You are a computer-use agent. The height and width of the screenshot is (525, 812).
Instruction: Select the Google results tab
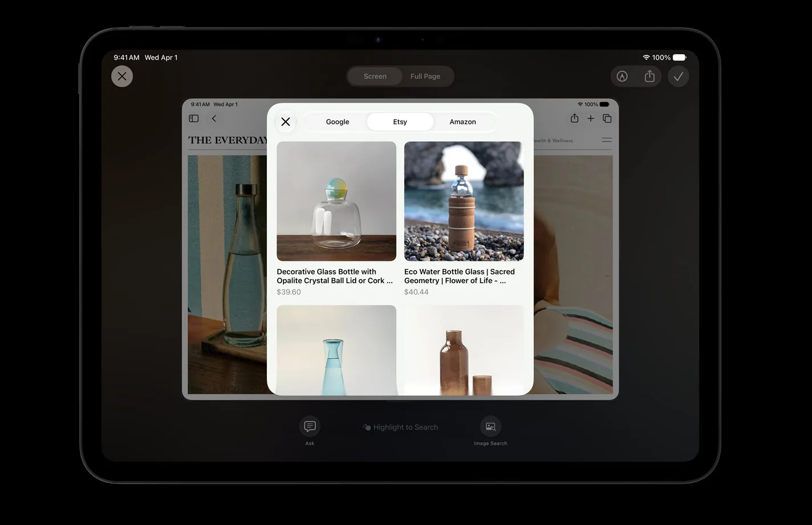[338, 122]
